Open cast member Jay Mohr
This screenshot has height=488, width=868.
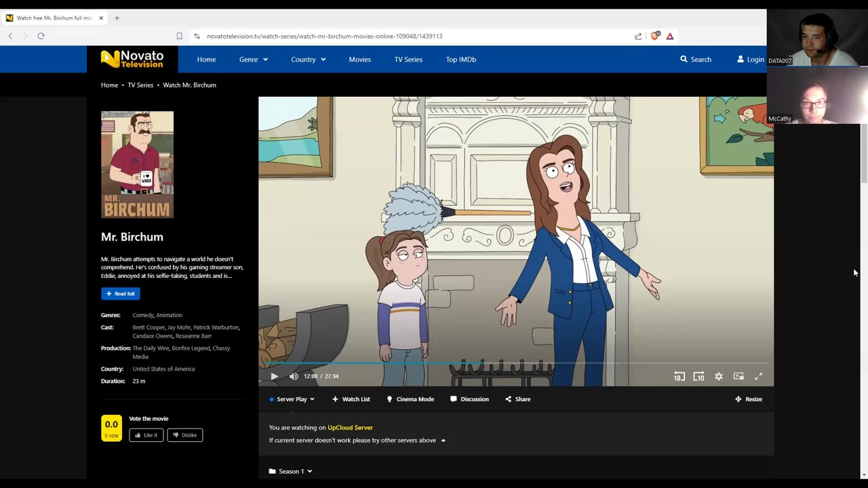[178, 327]
